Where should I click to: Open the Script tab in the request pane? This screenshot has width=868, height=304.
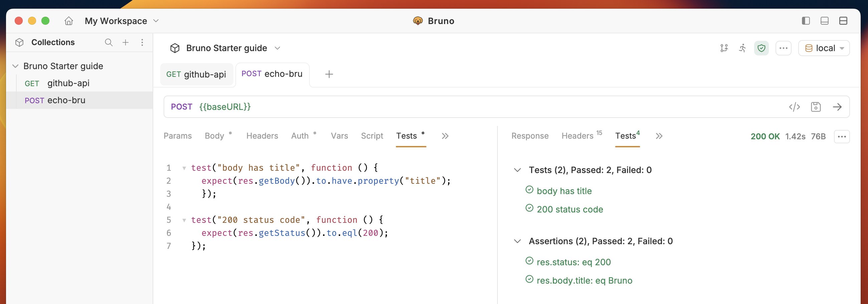coord(372,136)
